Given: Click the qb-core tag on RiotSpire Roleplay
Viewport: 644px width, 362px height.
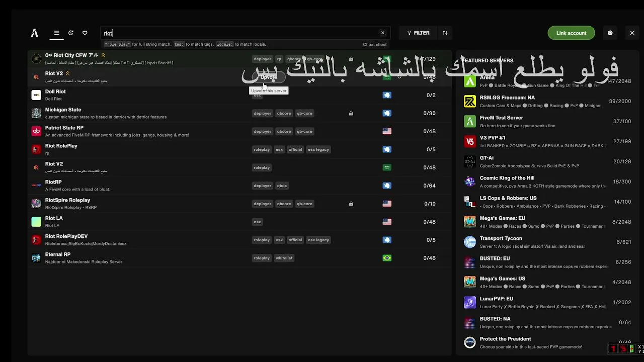Looking at the screenshot, I should click(304, 204).
